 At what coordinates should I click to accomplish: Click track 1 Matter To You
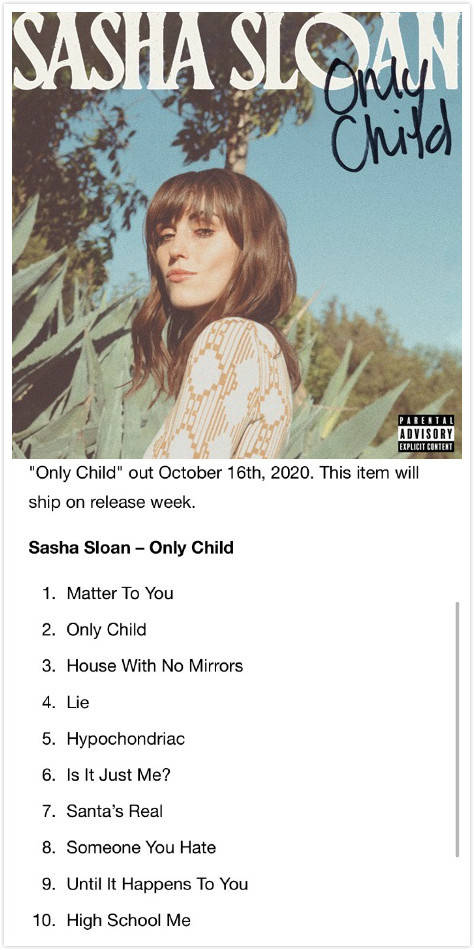(120, 593)
